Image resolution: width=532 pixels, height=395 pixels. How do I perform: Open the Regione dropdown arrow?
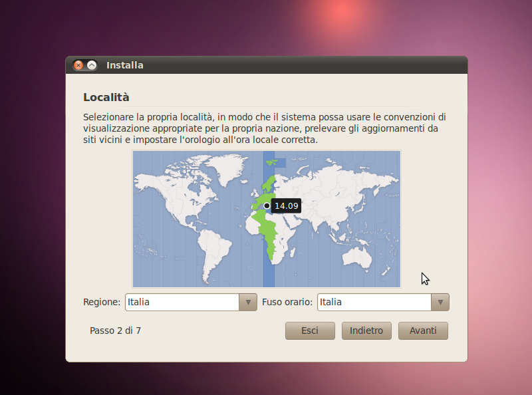248,302
